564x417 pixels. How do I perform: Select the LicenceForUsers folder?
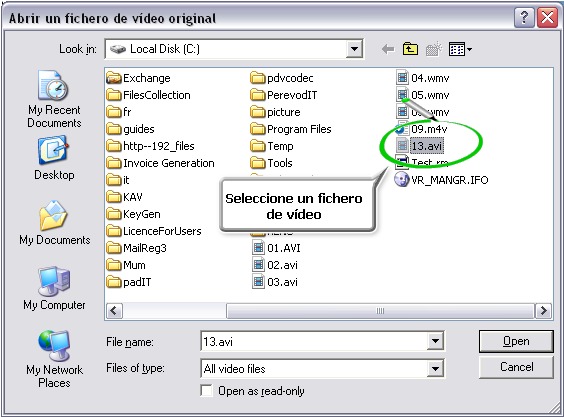(154, 231)
